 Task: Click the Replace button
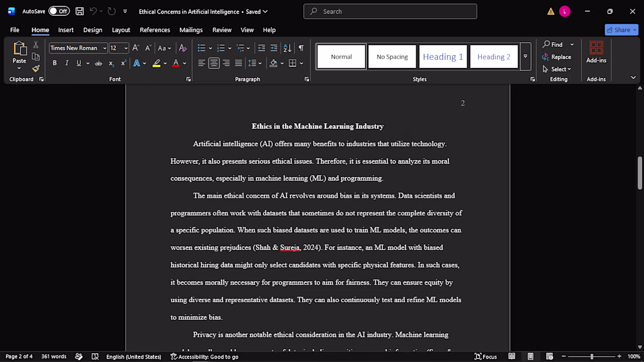click(557, 57)
